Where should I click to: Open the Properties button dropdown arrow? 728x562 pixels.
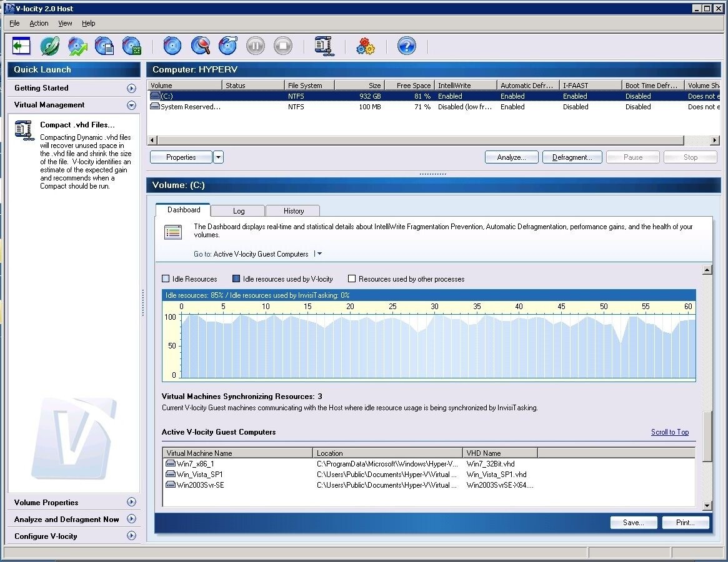tap(218, 157)
